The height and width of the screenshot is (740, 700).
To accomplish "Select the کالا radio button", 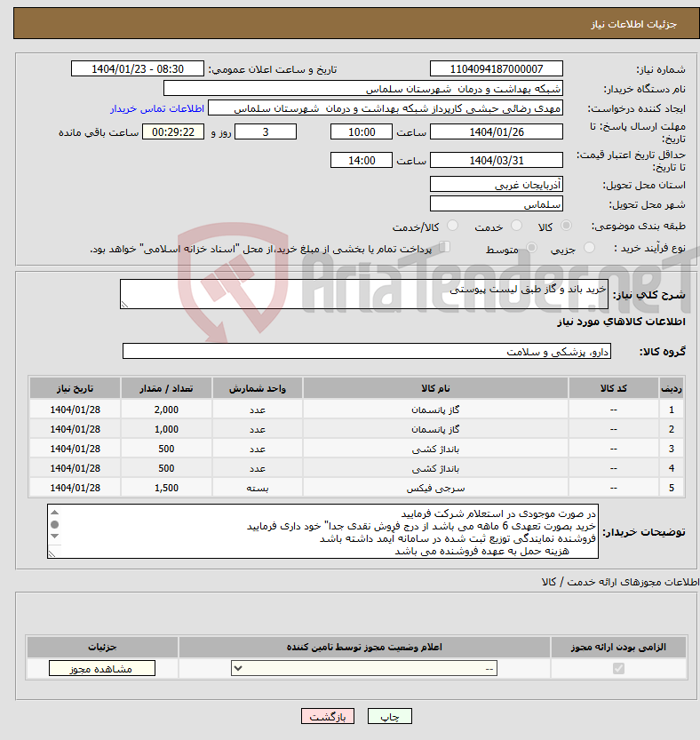I will [x=566, y=226].
